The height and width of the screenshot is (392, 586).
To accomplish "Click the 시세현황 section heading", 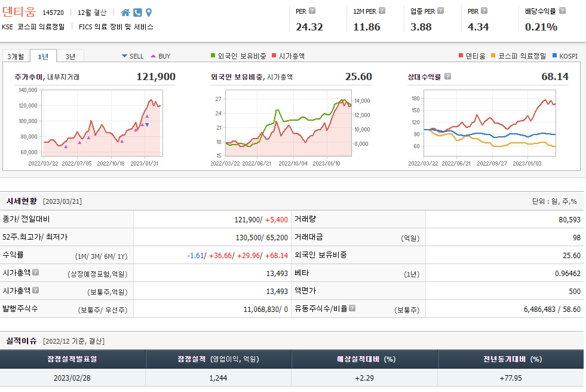I will tap(22, 201).
